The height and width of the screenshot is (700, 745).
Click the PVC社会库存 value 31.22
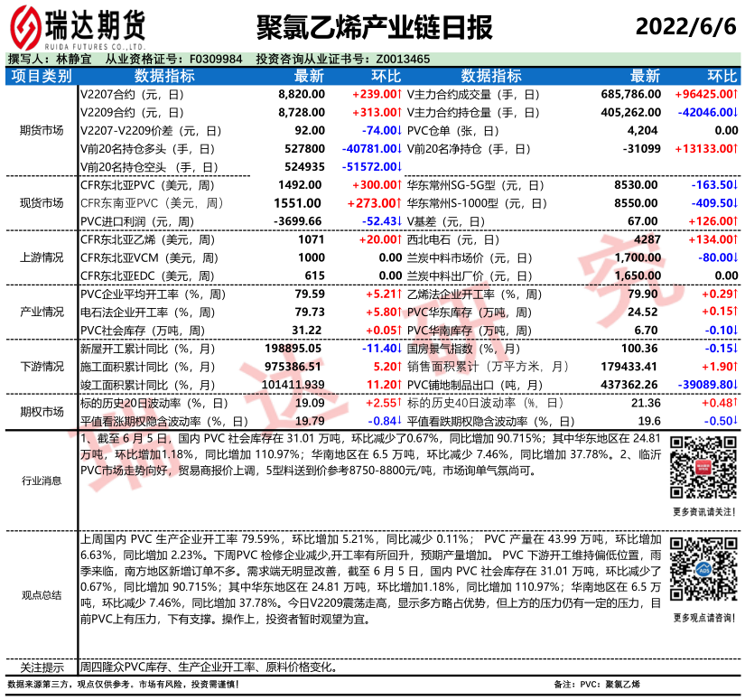(307, 330)
